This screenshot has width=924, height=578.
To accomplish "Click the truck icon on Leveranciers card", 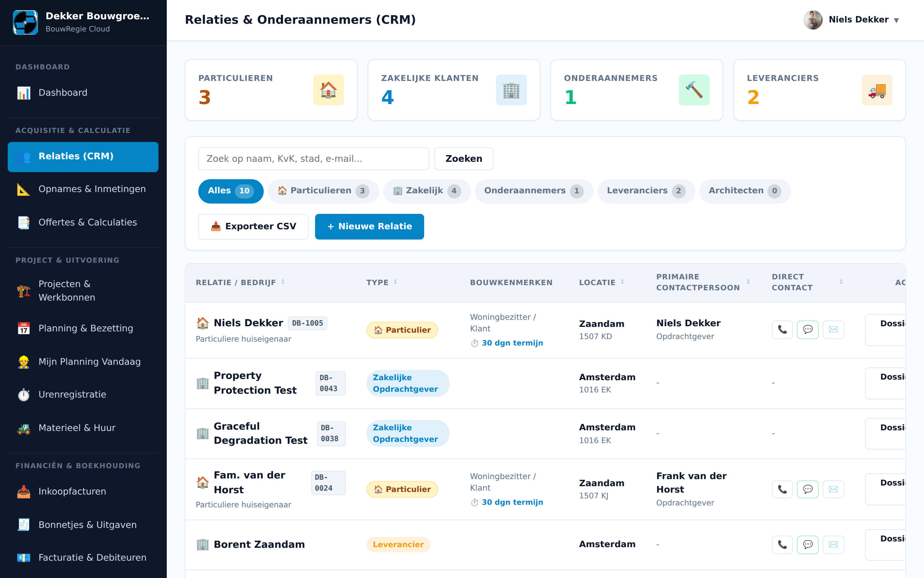I will [877, 90].
